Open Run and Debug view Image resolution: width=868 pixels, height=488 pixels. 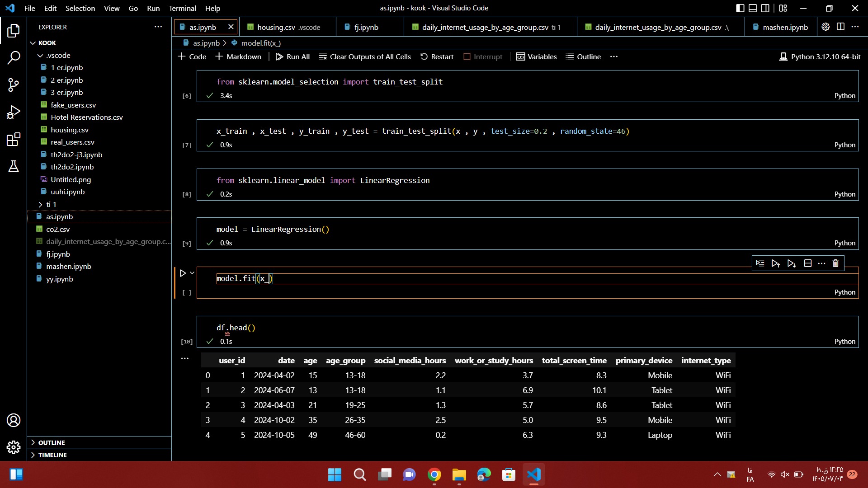14,112
